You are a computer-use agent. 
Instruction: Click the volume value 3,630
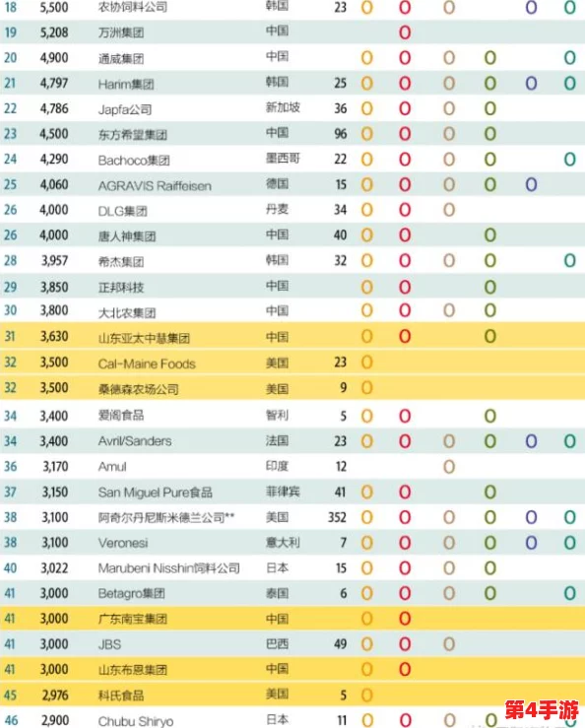click(x=54, y=336)
